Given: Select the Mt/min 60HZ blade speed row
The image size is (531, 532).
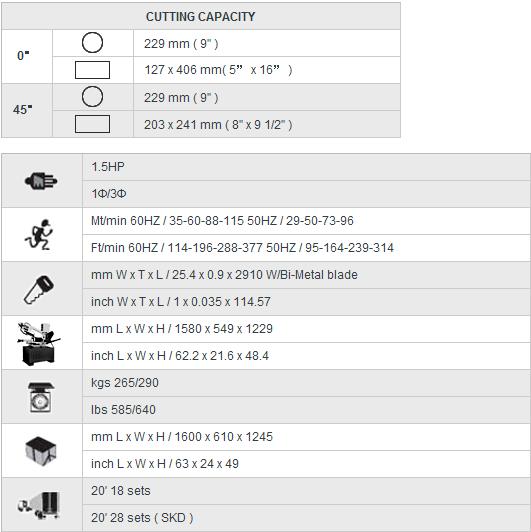Looking at the screenshot, I should (306, 221).
